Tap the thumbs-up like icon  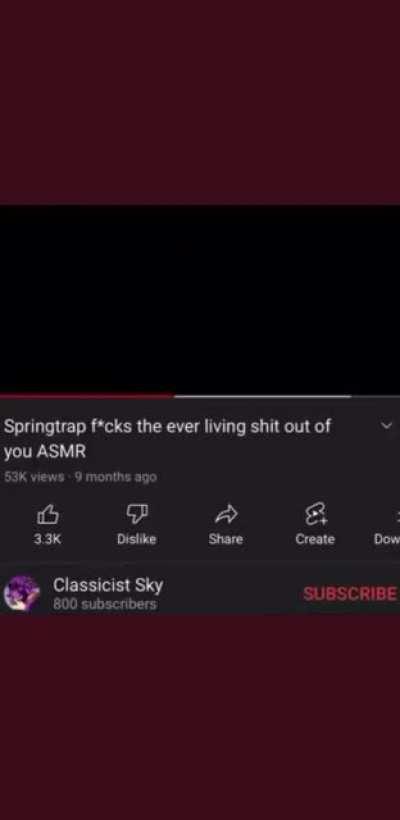tap(47, 515)
